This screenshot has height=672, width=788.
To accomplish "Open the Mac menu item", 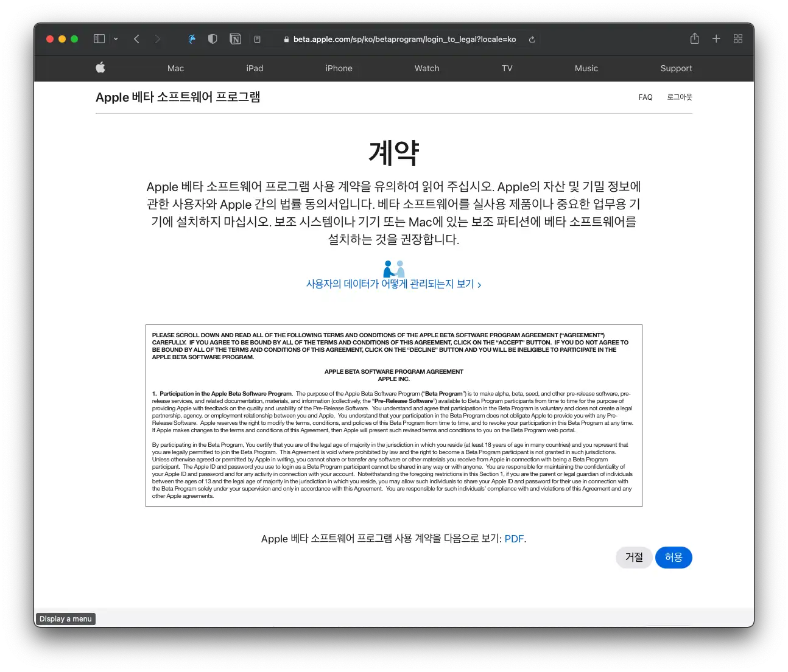I will (x=175, y=68).
